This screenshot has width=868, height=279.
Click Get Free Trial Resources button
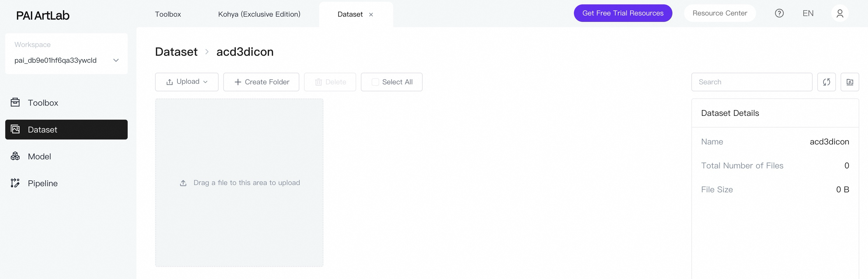click(x=623, y=13)
